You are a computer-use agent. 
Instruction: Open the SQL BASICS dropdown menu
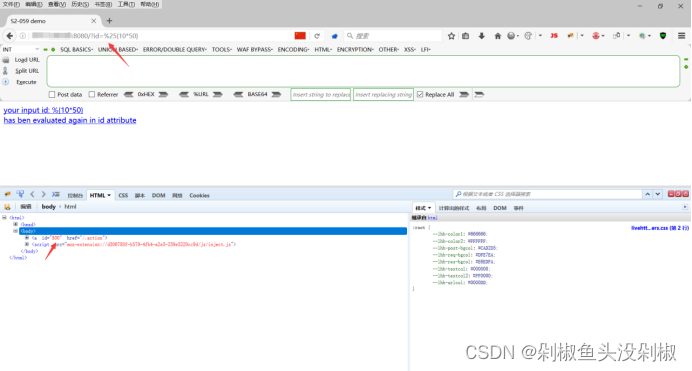tap(76, 49)
